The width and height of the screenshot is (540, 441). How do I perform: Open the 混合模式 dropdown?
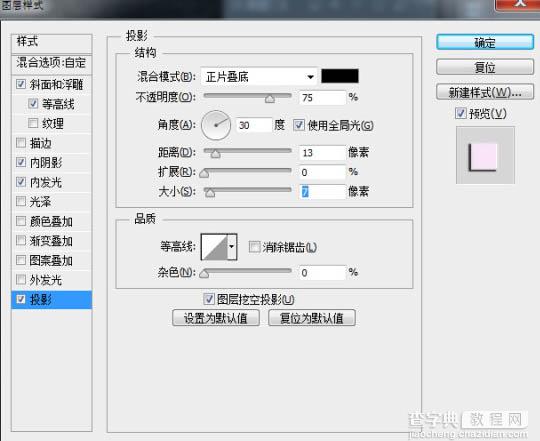coord(259,76)
